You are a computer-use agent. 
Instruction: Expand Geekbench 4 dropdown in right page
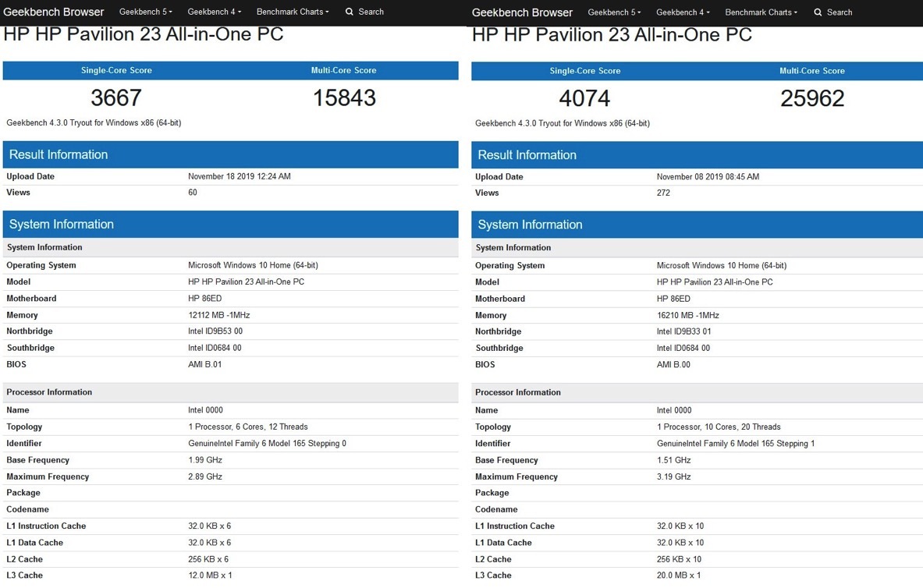click(x=683, y=12)
